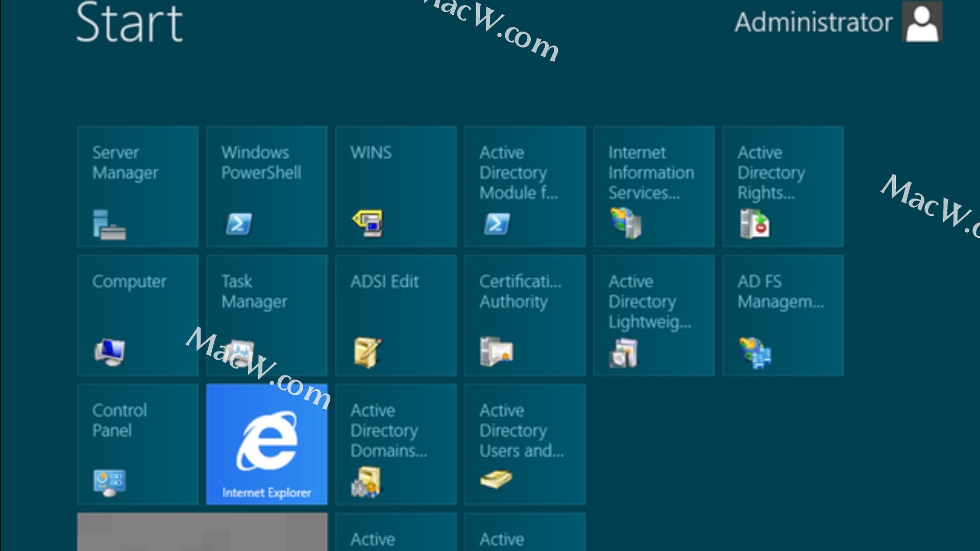Viewport: 980px width, 551px height.
Task: Open Active Directory Domains and Trusts tile
Action: pyautogui.click(x=396, y=444)
